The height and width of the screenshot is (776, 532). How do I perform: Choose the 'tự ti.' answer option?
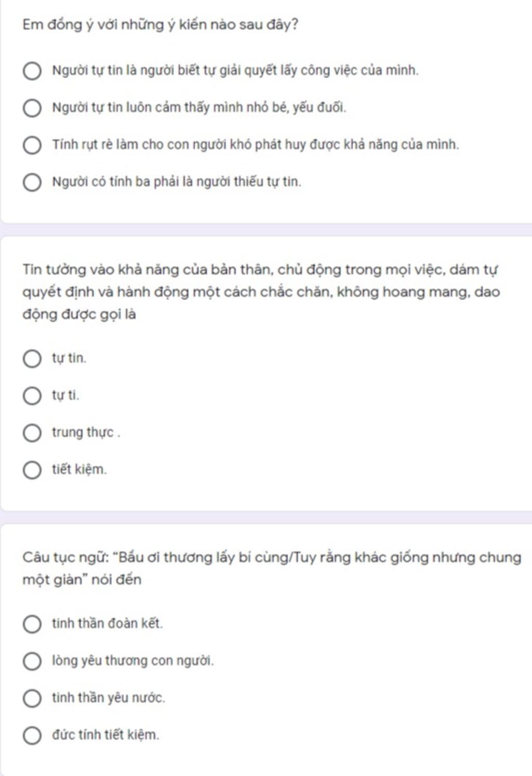[32, 396]
